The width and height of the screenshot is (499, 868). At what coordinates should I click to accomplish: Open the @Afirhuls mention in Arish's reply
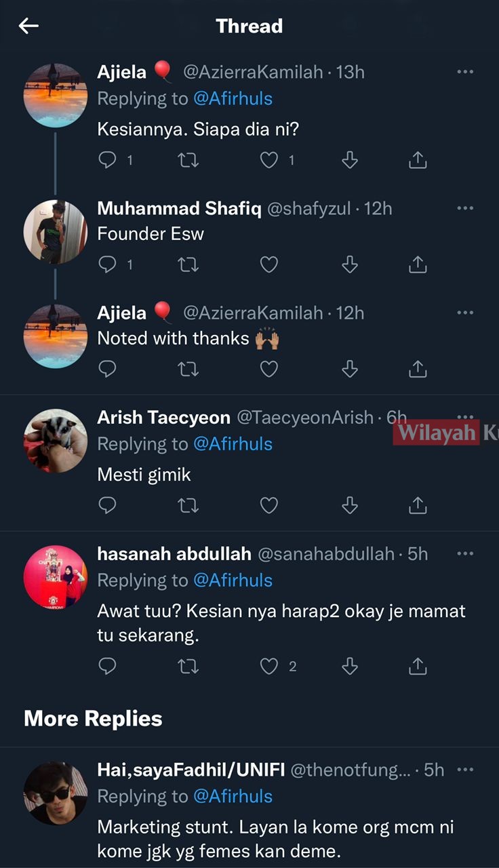coord(233,444)
